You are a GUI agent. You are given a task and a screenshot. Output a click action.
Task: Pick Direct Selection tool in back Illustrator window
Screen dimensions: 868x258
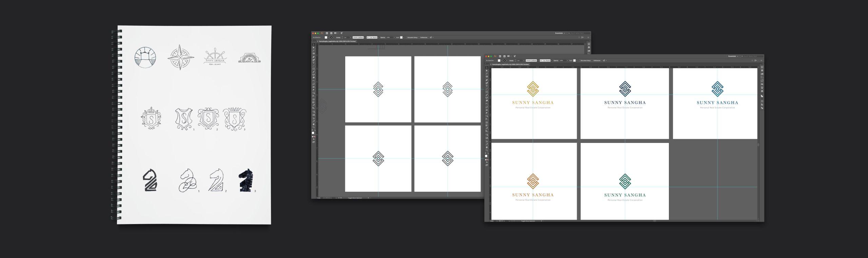[314, 48]
